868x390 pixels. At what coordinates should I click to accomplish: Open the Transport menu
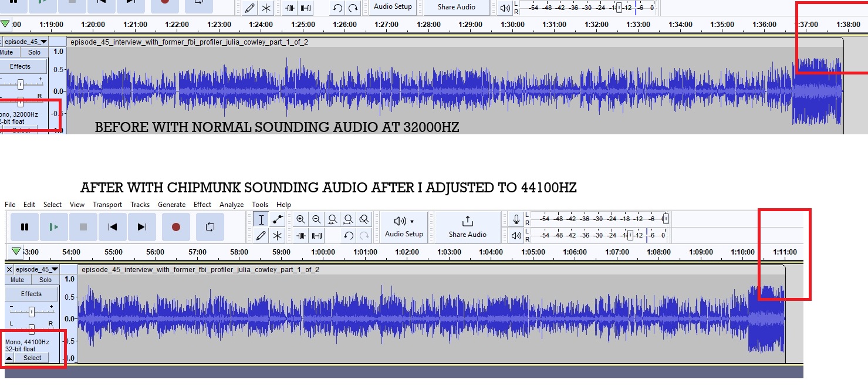[x=107, y=205]
